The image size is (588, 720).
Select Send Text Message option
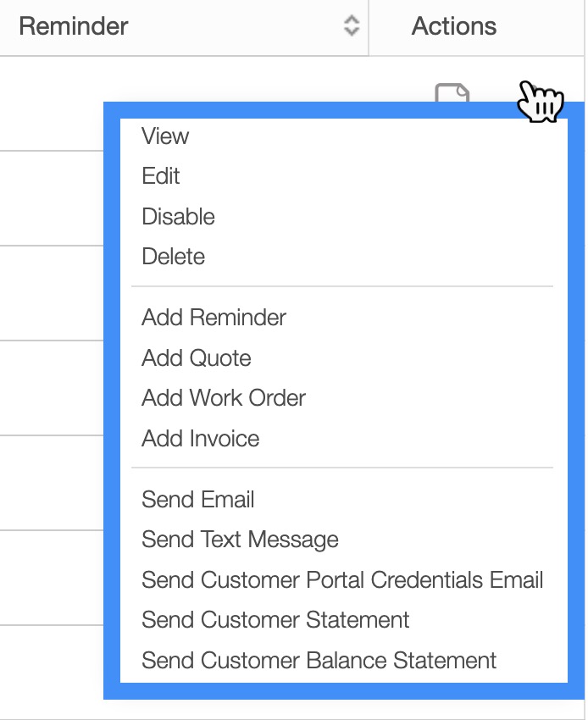coord(241,540)
